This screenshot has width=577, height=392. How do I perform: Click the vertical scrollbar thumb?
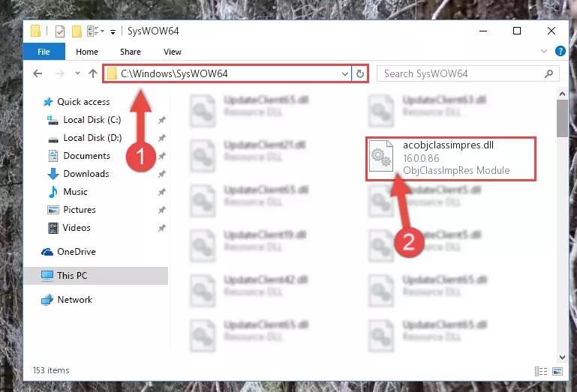[562, 118]
